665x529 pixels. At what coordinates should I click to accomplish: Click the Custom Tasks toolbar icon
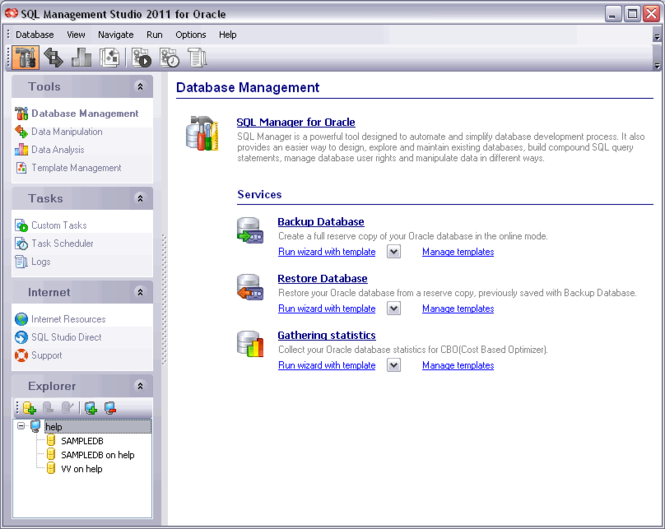click(142, 58)
